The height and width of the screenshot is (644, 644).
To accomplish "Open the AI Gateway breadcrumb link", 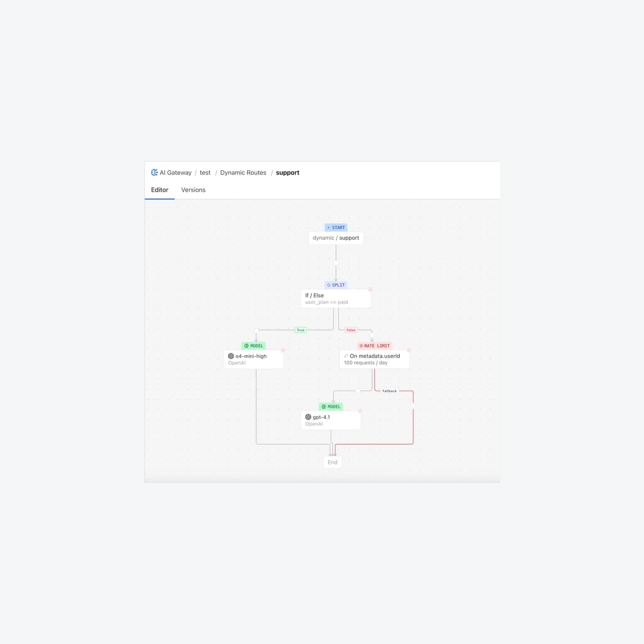I will click(175, 173).
